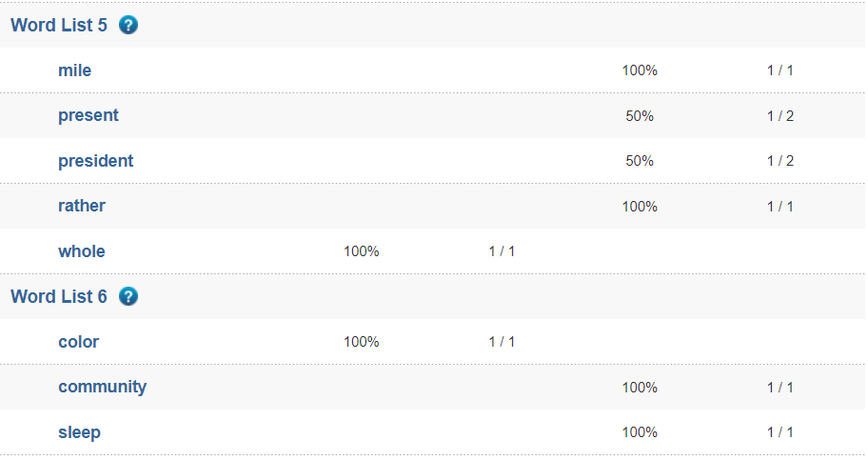Click the word 'sleep'
Screen dimensions: 868x460
(x=79, y=432)
